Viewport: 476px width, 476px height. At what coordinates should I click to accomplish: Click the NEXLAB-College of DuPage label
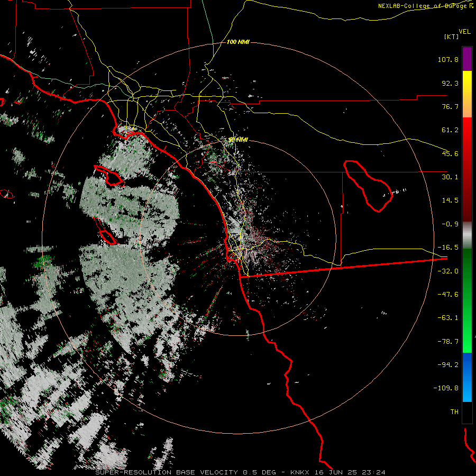[425, 6]
